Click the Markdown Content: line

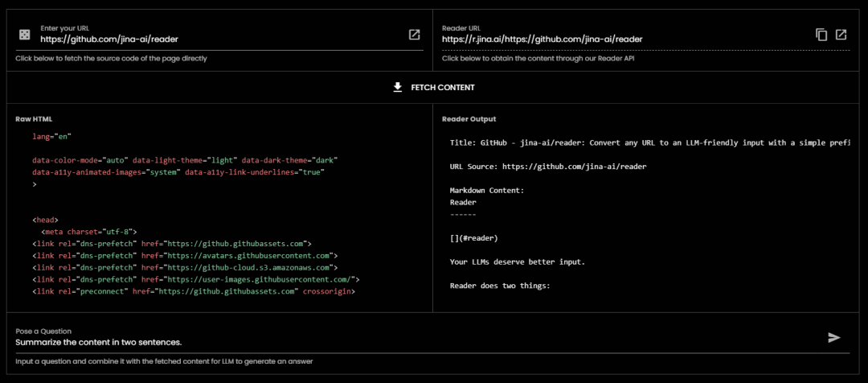coord(487,191)
